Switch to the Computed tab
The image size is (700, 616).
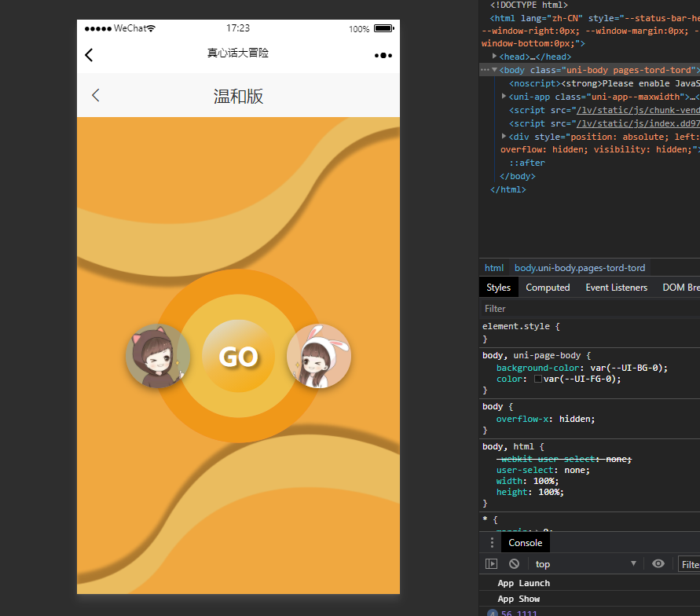[x=548, y=288]
